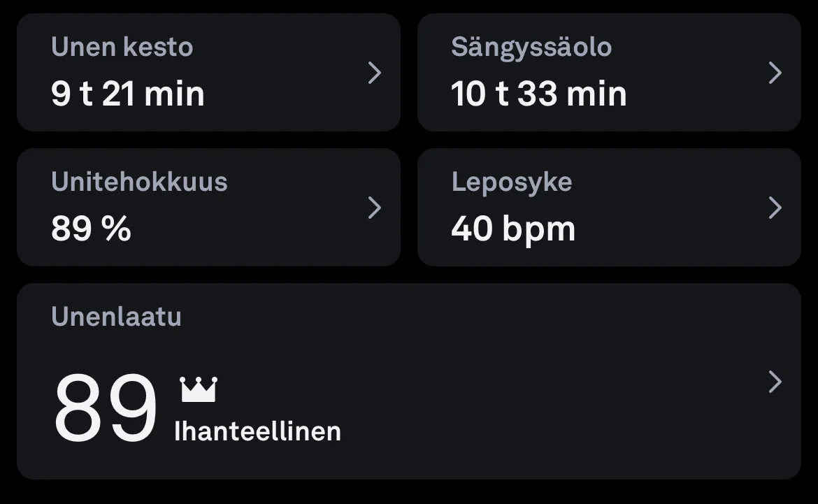Select the Leposyke label
The height and width of the screenshot is (504, 818).
coord(512,182)
